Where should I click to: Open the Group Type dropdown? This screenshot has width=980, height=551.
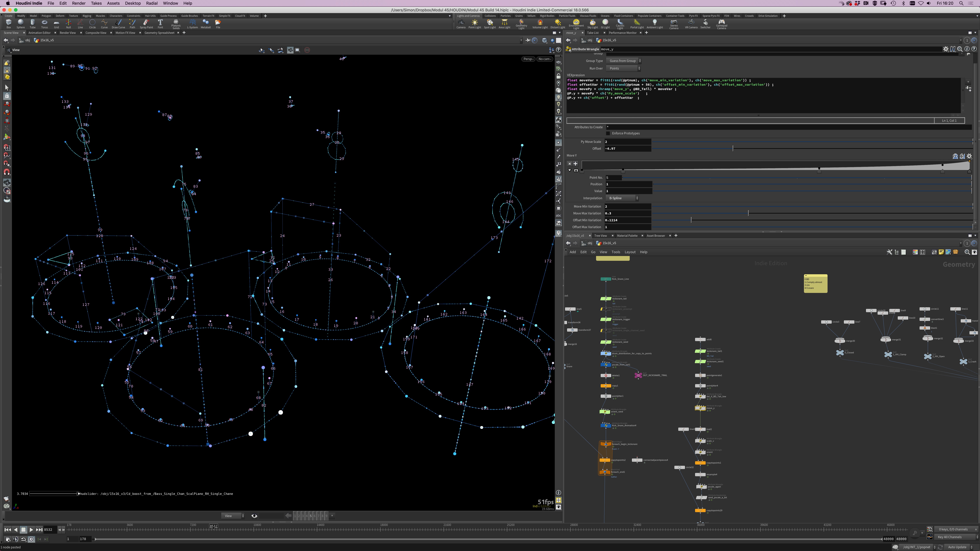pyautogui.click(x=624, y=61)
